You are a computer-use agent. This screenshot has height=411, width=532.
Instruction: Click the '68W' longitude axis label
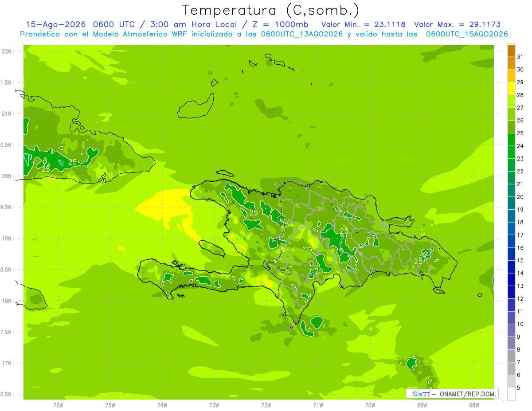pos(474,405)
